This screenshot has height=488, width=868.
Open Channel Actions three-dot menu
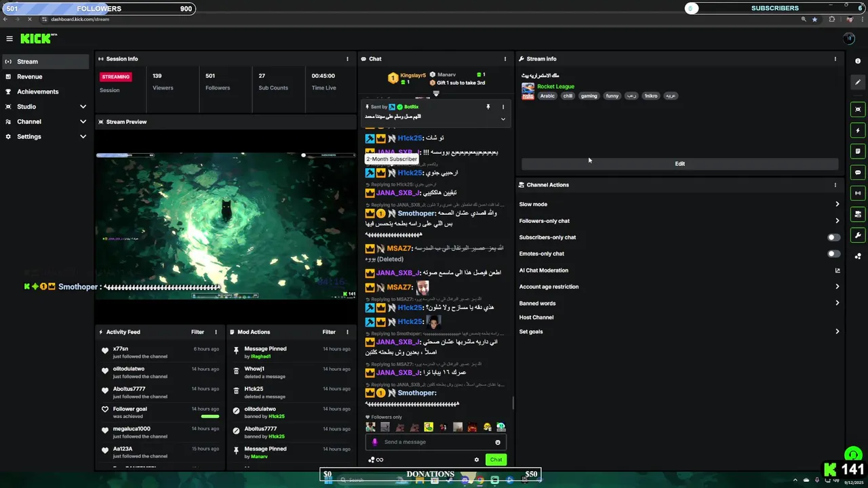[835, 184]
